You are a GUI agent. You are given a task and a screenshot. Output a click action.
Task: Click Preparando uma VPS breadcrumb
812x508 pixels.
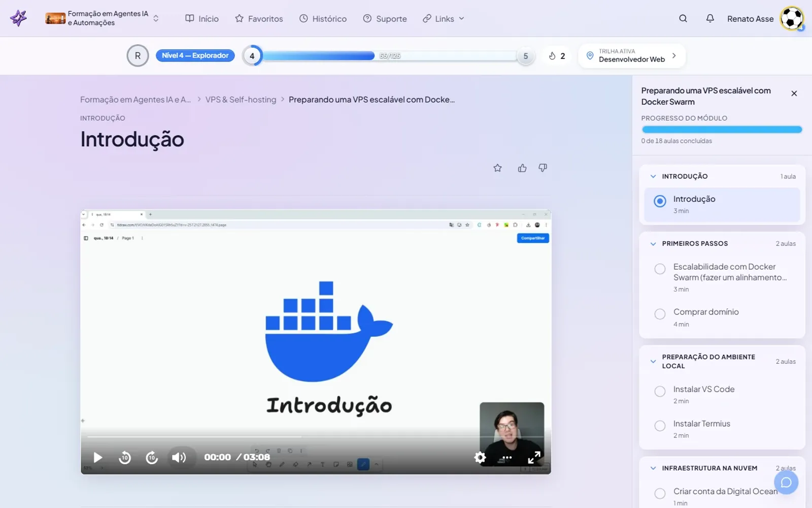(371, 100)
